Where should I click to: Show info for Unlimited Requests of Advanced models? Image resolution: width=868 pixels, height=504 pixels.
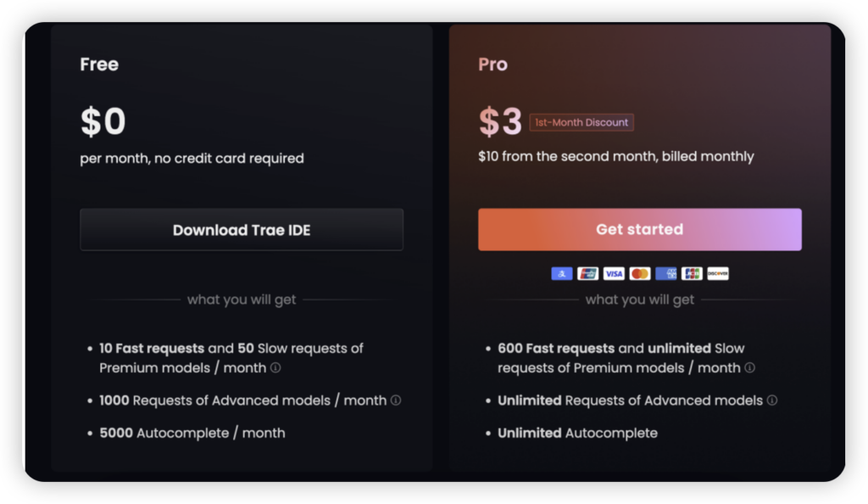point(772,400)
